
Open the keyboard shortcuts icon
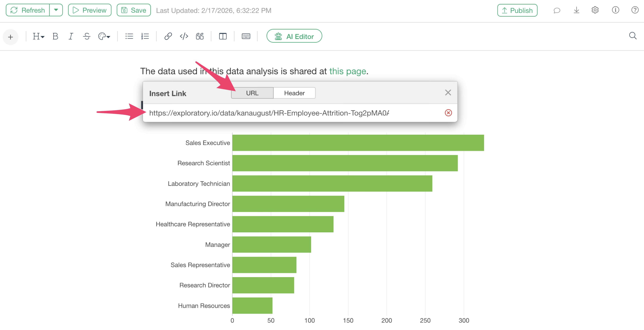pos(246,36)
